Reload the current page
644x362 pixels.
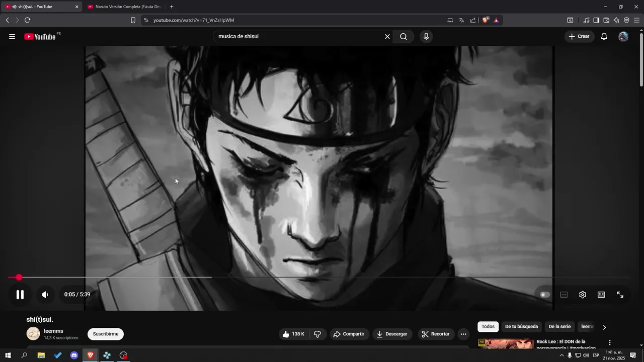coord(27,20)
